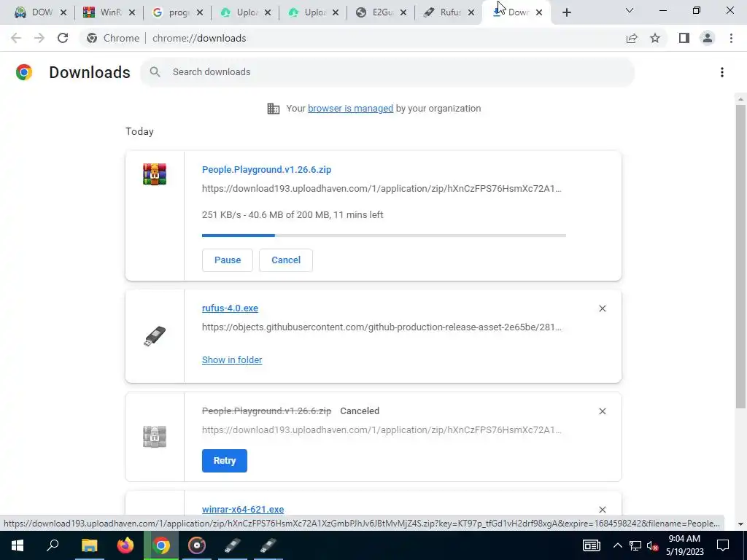Click the WinRAR icon of downloading zip

click(155, 174)
